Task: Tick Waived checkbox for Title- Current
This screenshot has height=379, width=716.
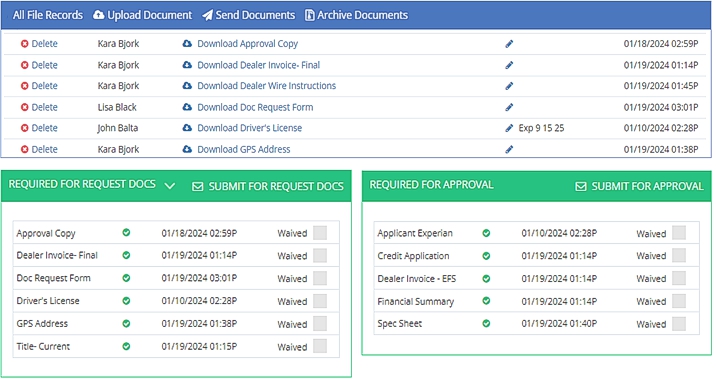Action: (x=320, y=346)
